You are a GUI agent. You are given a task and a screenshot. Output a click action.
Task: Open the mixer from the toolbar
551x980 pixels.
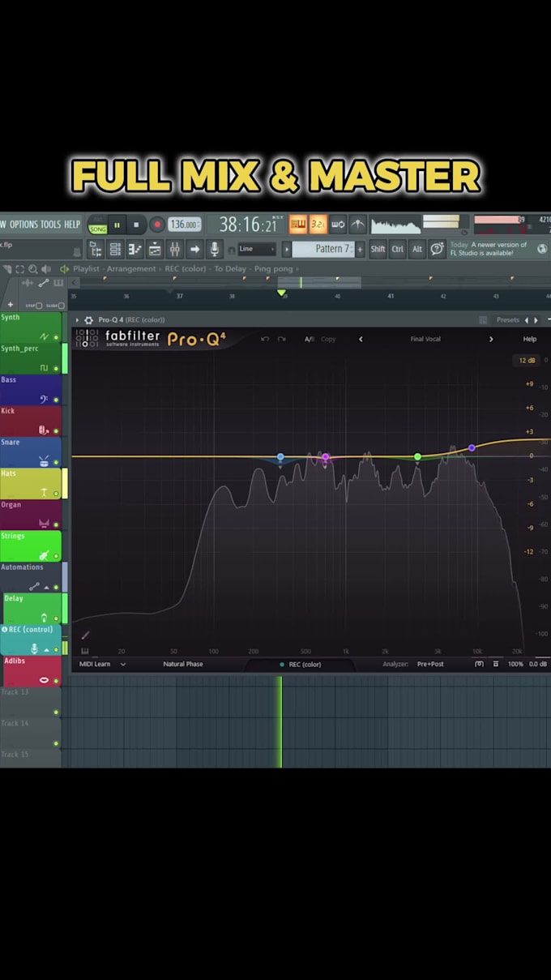click(174, 249)
